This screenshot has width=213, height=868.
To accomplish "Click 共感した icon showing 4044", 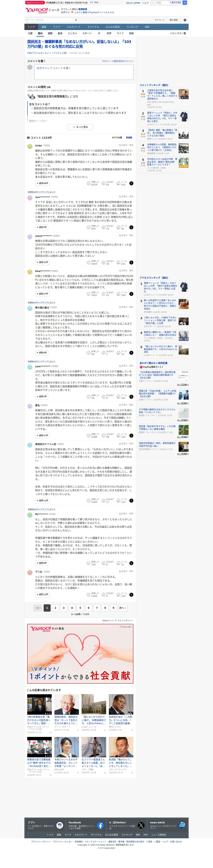I will 89,263.
